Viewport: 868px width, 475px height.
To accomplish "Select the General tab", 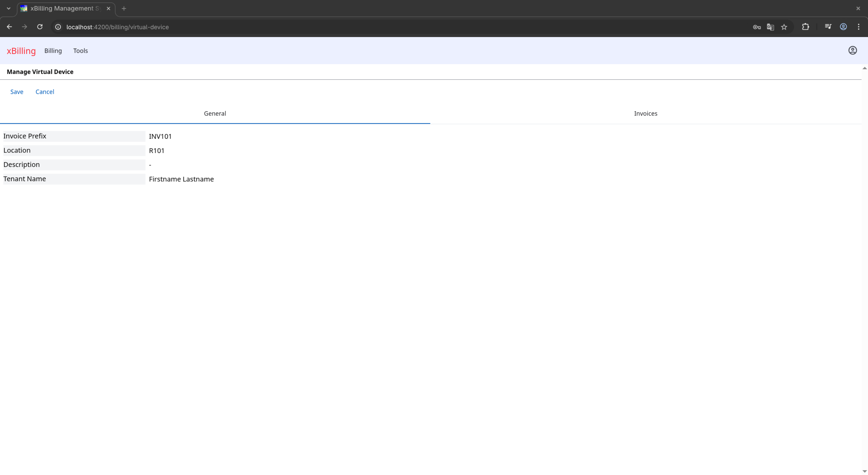I will point(215,114).
